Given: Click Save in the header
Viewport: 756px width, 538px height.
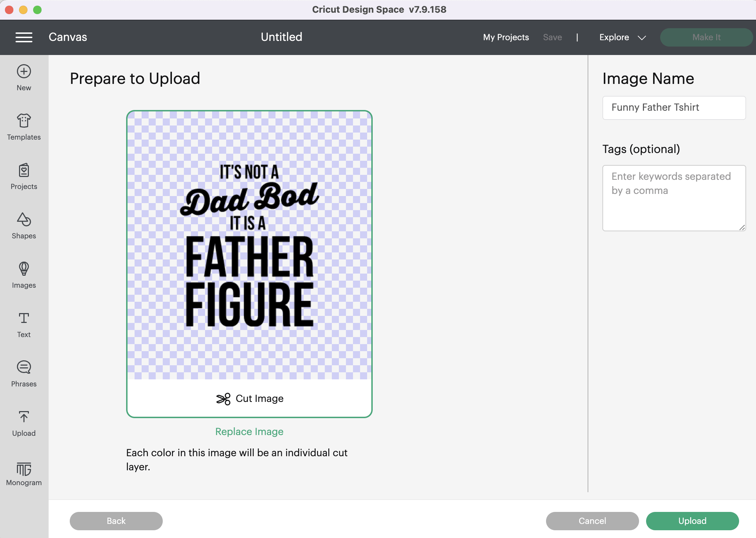Looking at the screenshot, I should (x=552, y=37).
